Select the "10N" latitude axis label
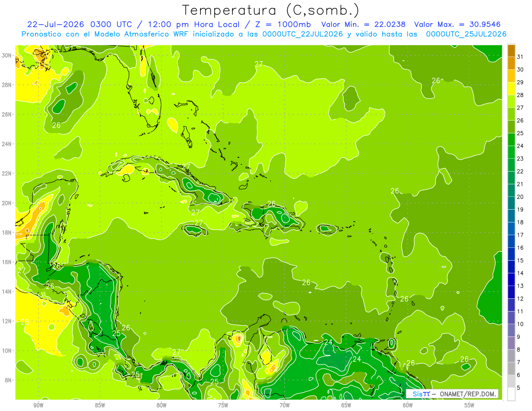This screenshot has height=411, width=532. (7, 351)
